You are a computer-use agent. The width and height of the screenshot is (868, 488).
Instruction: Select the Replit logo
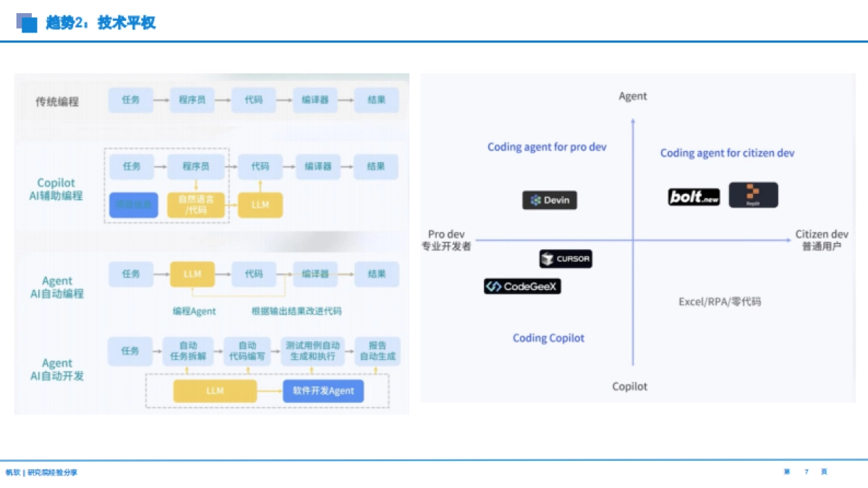pyautogui.click(x=753, y=195)
